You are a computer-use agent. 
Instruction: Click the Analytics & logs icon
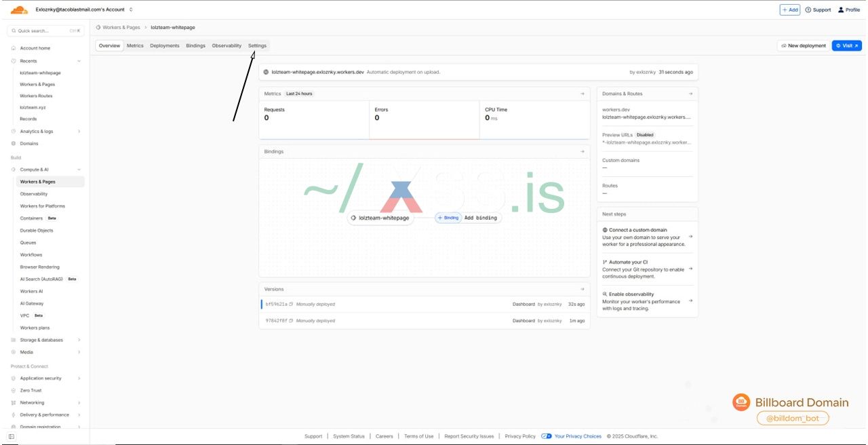pos(14,132)
